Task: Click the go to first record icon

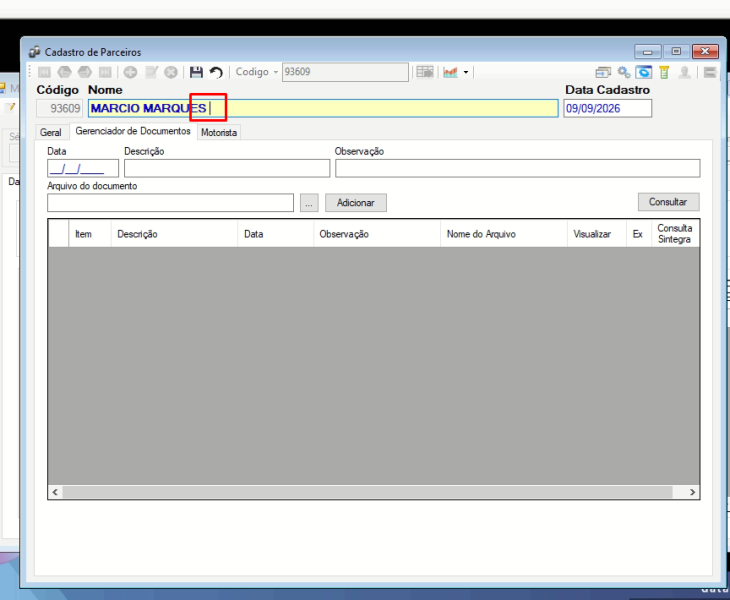Action: coord(44,72)
